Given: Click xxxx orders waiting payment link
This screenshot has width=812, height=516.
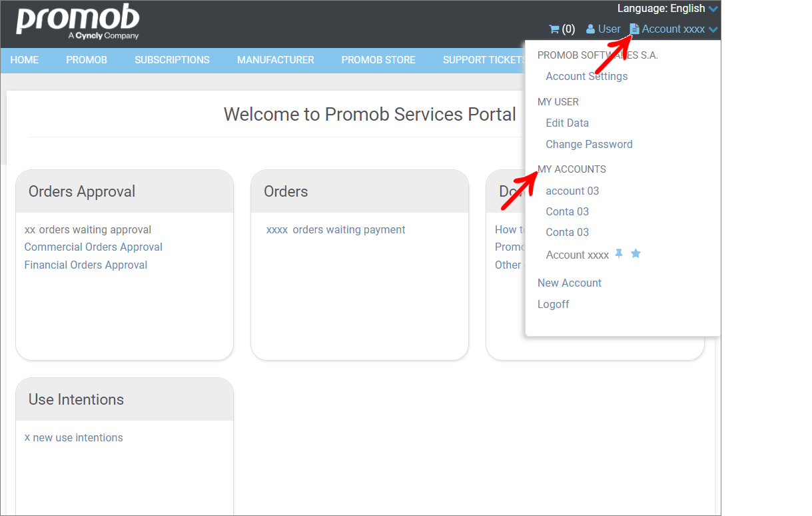Looking at the screenshot, I should (x=336, y=229).
